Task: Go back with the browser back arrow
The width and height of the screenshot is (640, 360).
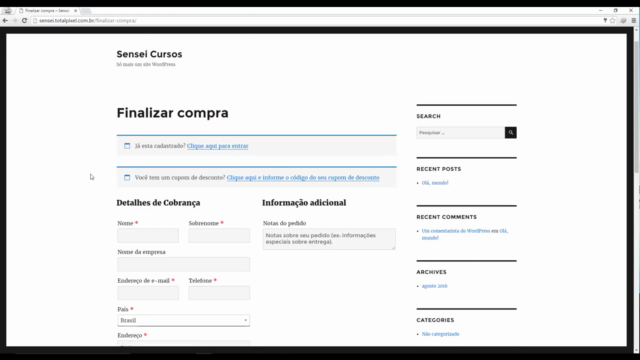Action: point(5,20)
